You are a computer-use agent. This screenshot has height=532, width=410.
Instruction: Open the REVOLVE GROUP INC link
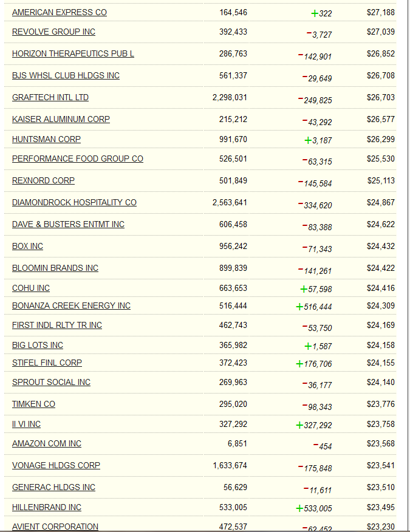click(x=53, y=32)
